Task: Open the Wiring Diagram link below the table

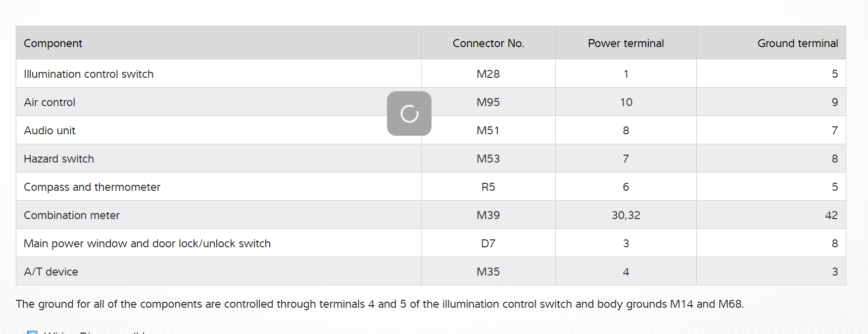Action: pos(94,333)
